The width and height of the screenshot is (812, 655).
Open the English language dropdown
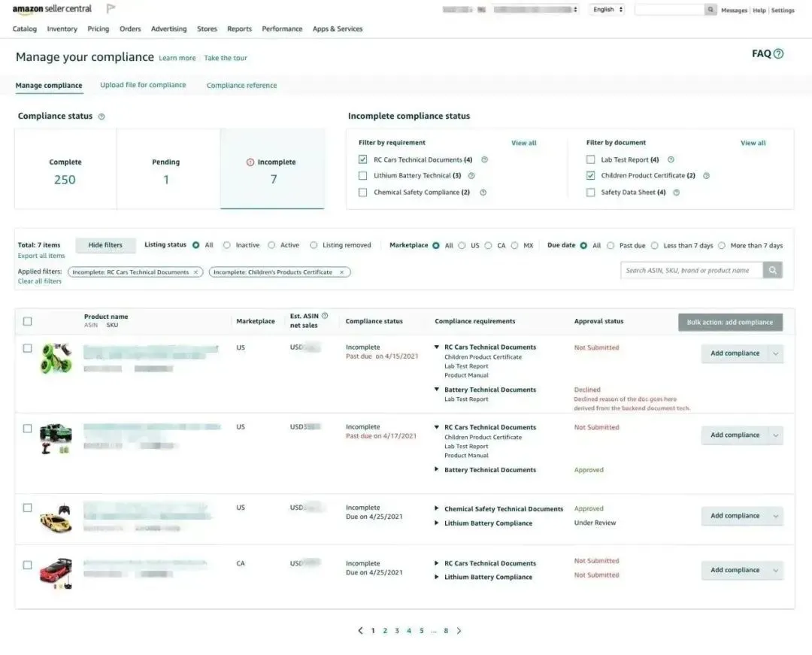607,9
